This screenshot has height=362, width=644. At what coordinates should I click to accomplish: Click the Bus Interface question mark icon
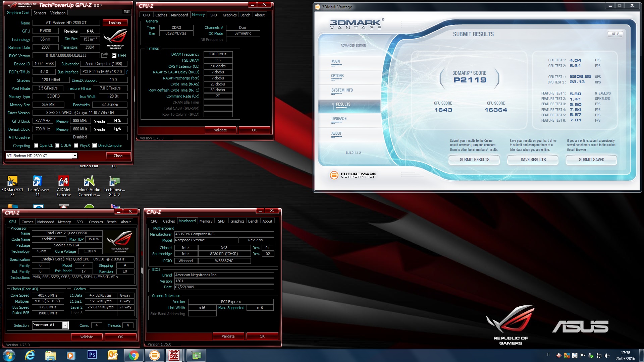point(126,71)
